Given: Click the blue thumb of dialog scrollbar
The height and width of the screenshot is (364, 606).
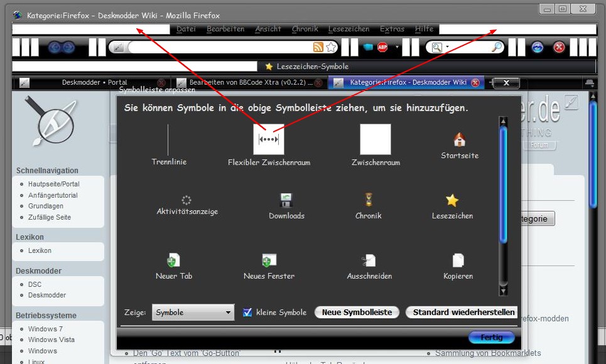Looking at the screenshot, I should [503, 185].
